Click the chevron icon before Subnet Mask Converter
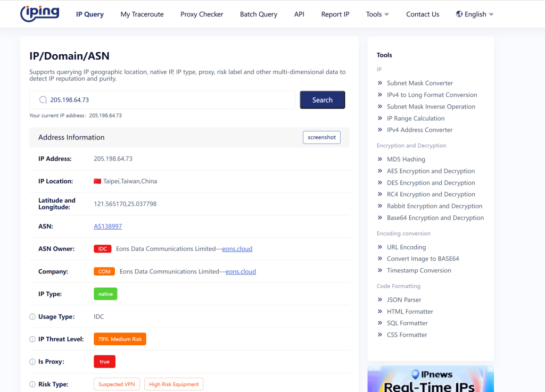This screenshot has width=545, height=392. click(380, 83)
